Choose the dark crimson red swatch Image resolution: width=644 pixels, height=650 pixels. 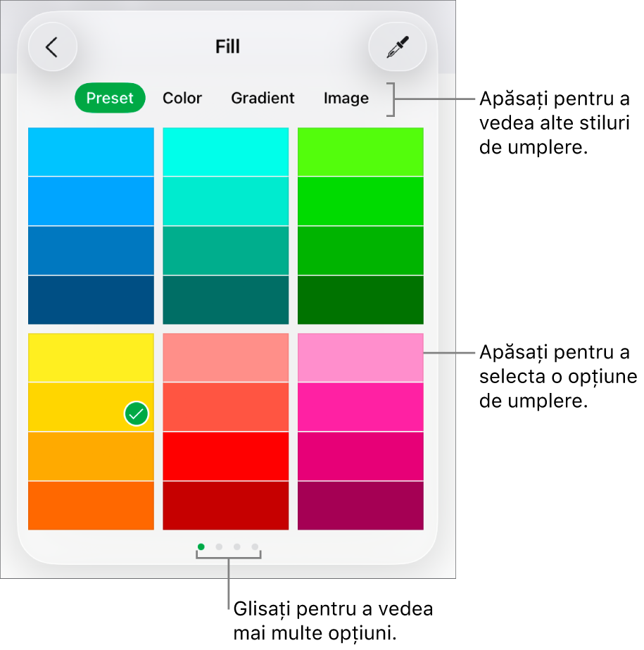[x=226, y=506]
